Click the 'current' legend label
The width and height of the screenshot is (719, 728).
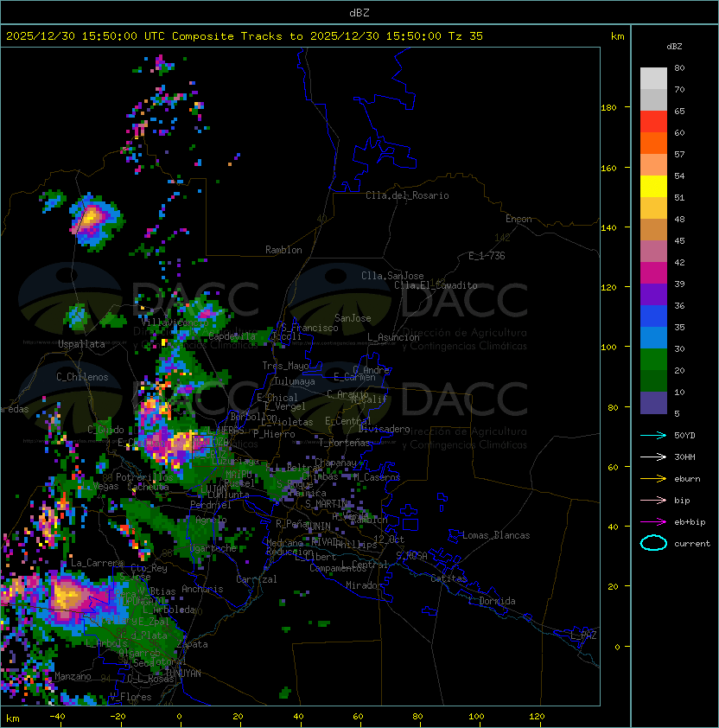[692, 544]
